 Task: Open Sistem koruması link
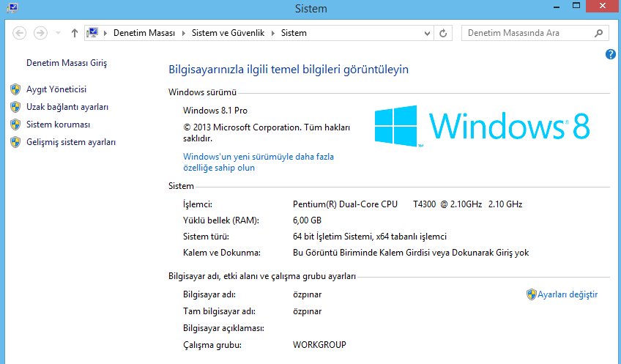tap(59, 125)
